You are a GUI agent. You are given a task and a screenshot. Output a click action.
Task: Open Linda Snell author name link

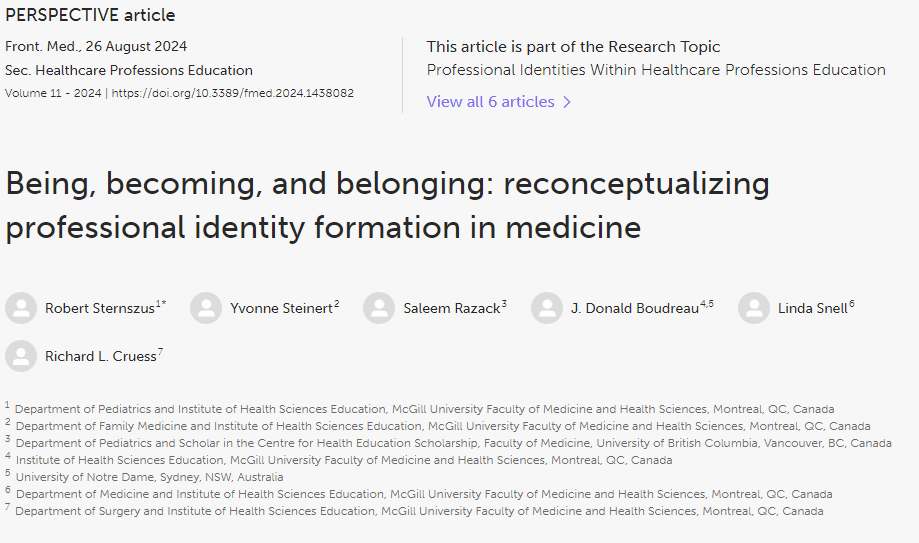[x=813, y=308]
